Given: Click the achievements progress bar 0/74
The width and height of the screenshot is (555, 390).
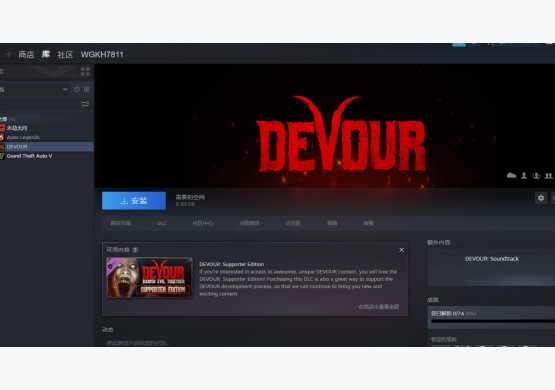Looking at the screenshot, I should click(x=493, y=321).
